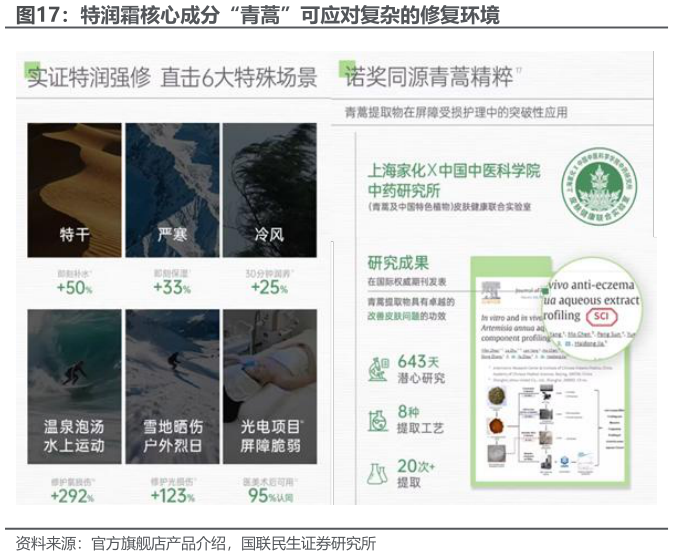Click the 20次+ text
This screenshot has height=556, width=674.
(416, 466)
